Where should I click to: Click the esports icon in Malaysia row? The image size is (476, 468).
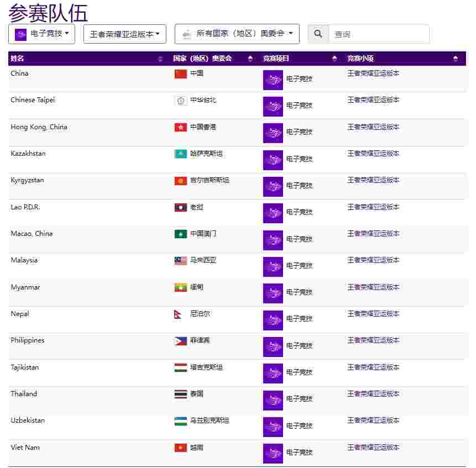pyautogui.click(x=273, y=267)
